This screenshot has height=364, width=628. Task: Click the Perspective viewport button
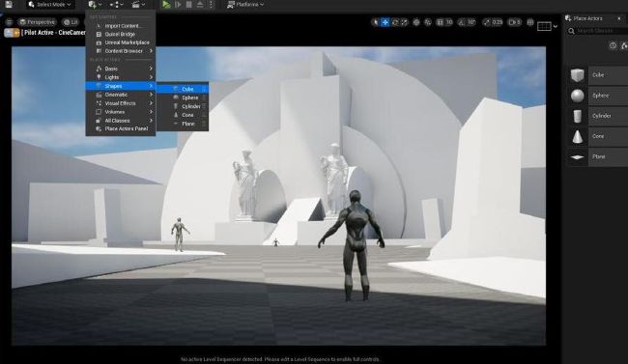coord(38,22)
